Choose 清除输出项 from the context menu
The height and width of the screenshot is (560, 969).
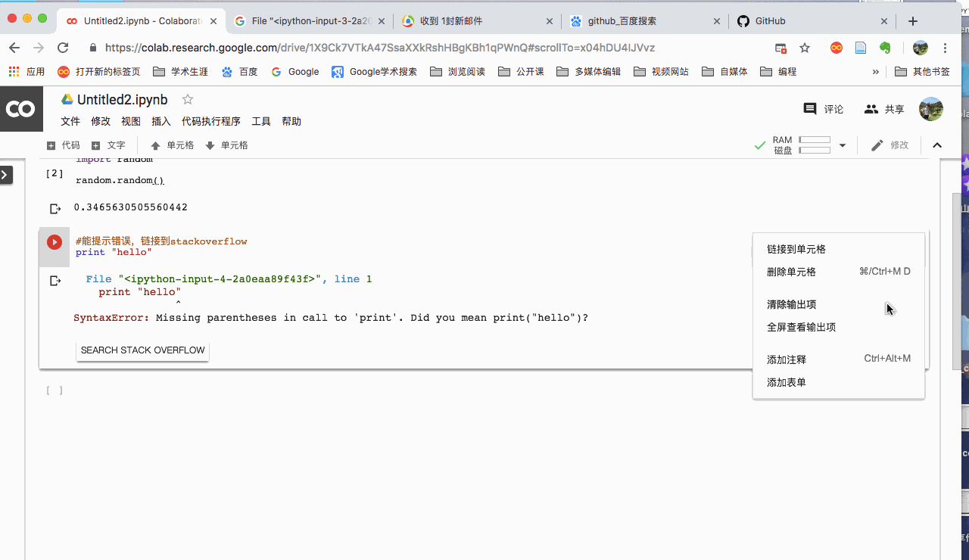click(791, 304)
